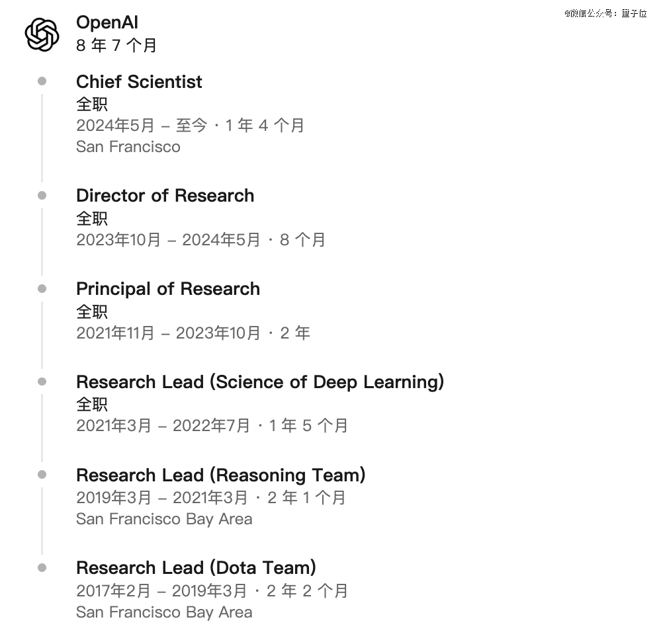Image resolution: width=659 pixels, height=644 pixels.
Task: Open the OpenAI company name link
Action: tap(107, 22)
